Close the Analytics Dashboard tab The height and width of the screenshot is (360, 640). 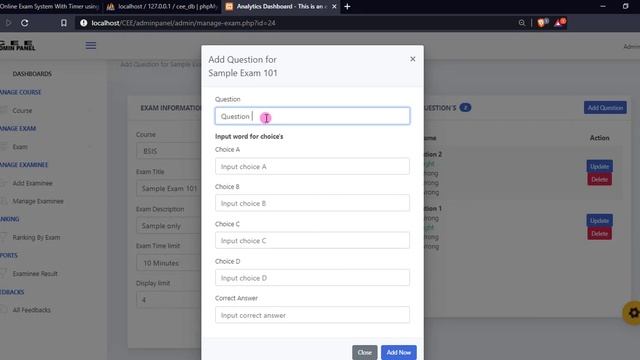(334, 7)
